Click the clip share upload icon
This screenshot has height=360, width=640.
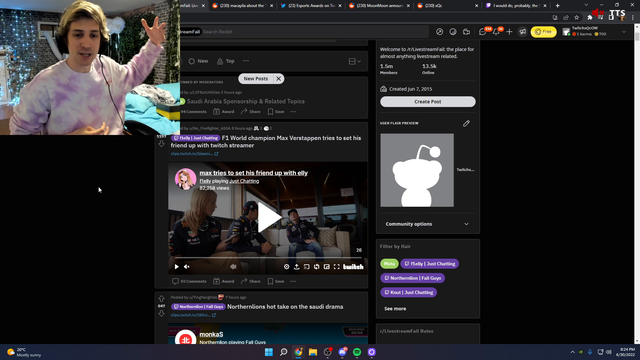tap(297, 267)
